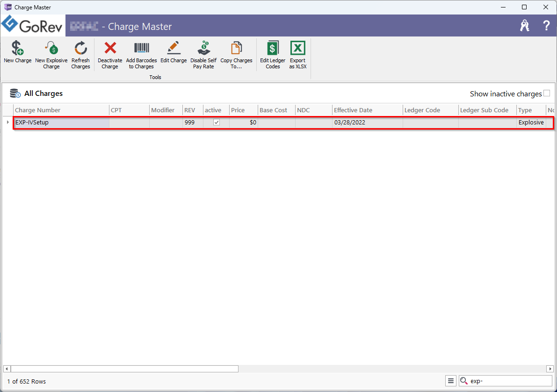Image resolution: width=557 pixels, height=392 pixels.
Task: Click the All Charges database icon
Action: point(15,94)
